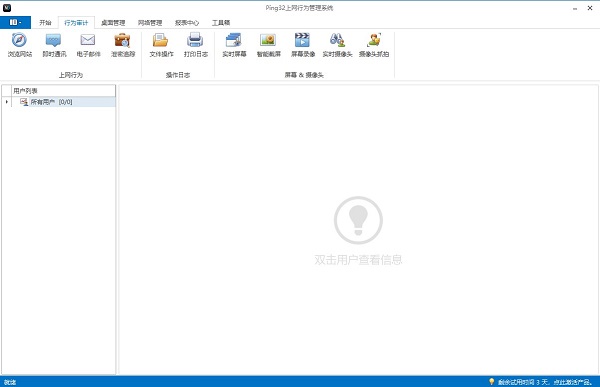Click the trial activation link in status bar
Viewport: 600px width, 387px height.
(545, 382)
